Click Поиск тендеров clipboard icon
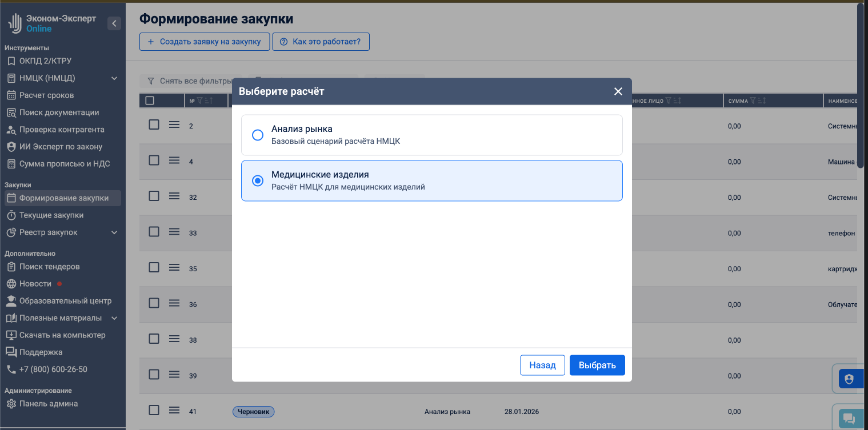The image size is (868, 430). pos(11,267)
